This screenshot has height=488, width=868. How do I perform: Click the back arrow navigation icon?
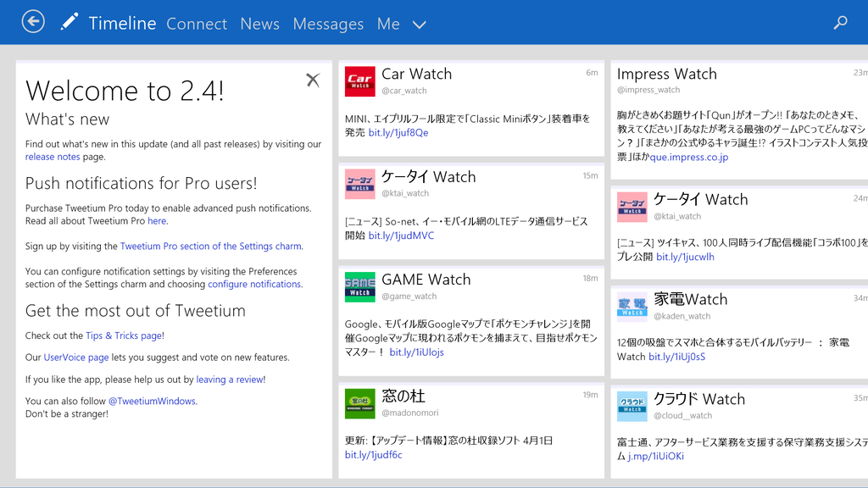[x=32, y=20]
